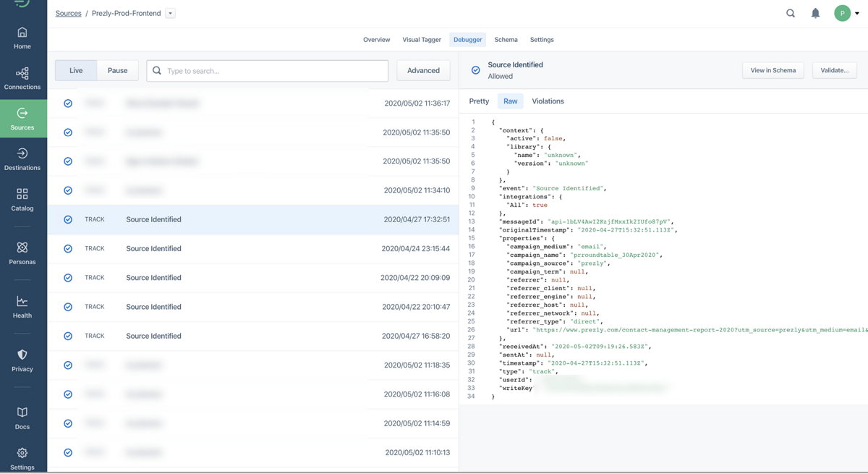This screenshot has width=868, height=474.
Task: Click the Segment logo at top left
Action: [22, 4]
